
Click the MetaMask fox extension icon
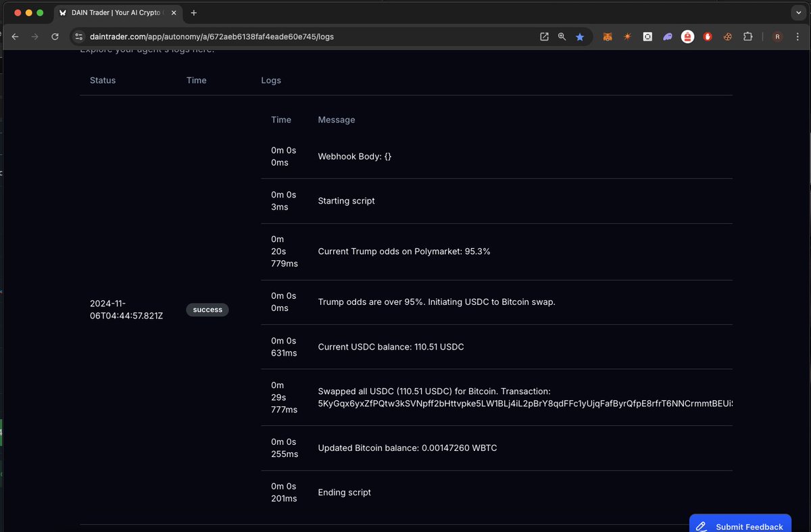[608, 37]
